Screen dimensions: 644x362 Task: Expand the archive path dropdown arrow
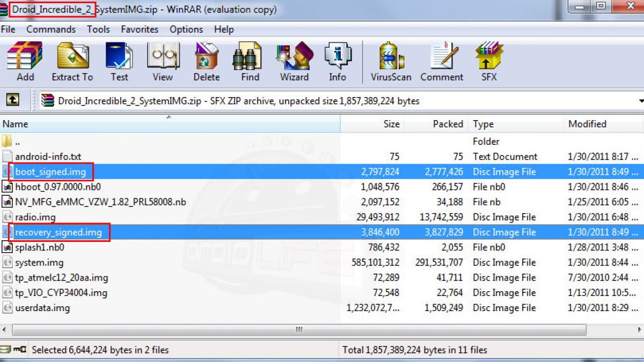click(x=641, y=101)
